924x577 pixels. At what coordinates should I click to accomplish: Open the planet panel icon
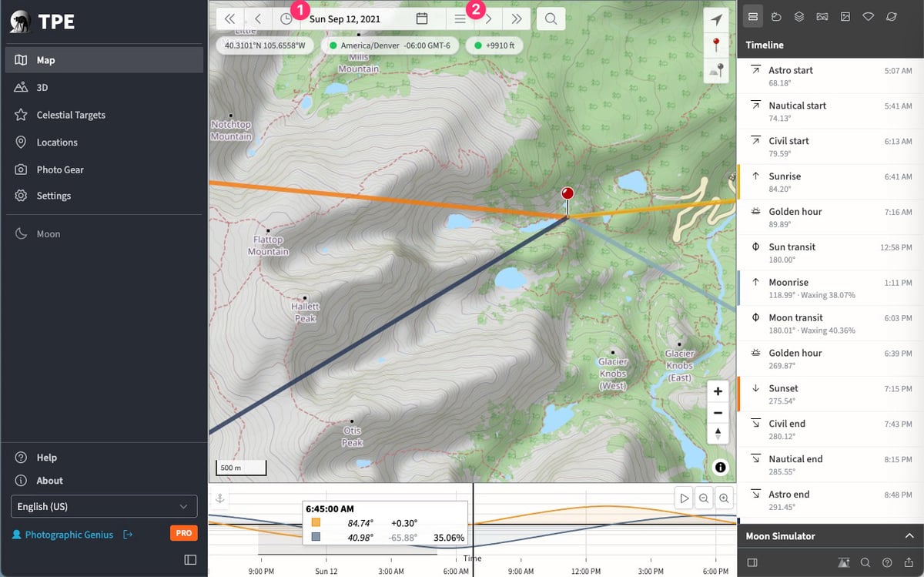click(892, 16)
